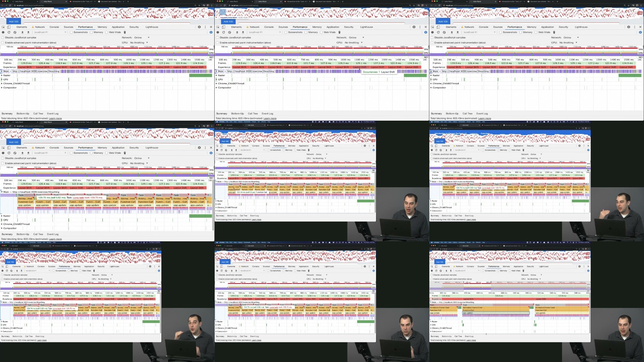Enable the Screenshots checkbox

(71, 32)
